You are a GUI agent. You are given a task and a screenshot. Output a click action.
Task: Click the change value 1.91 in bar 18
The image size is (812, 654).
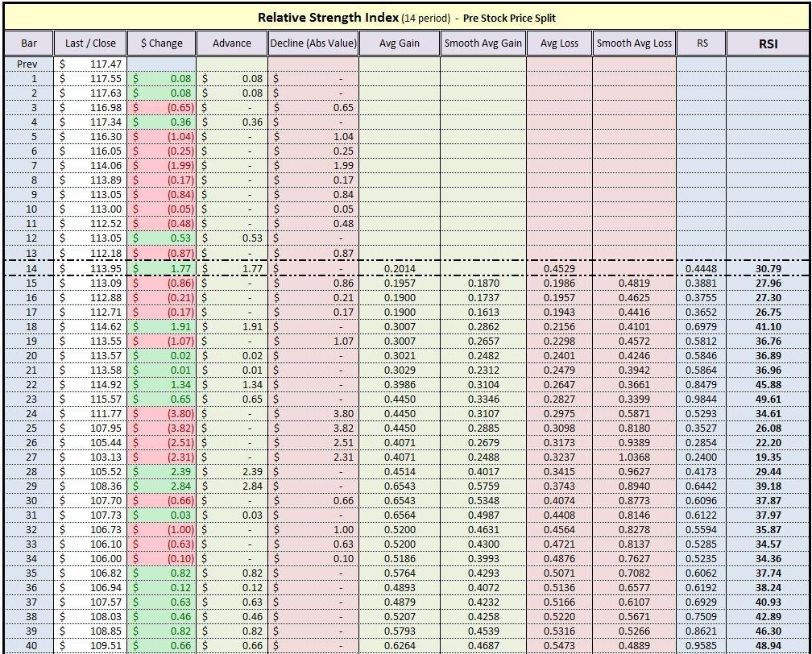162,327
